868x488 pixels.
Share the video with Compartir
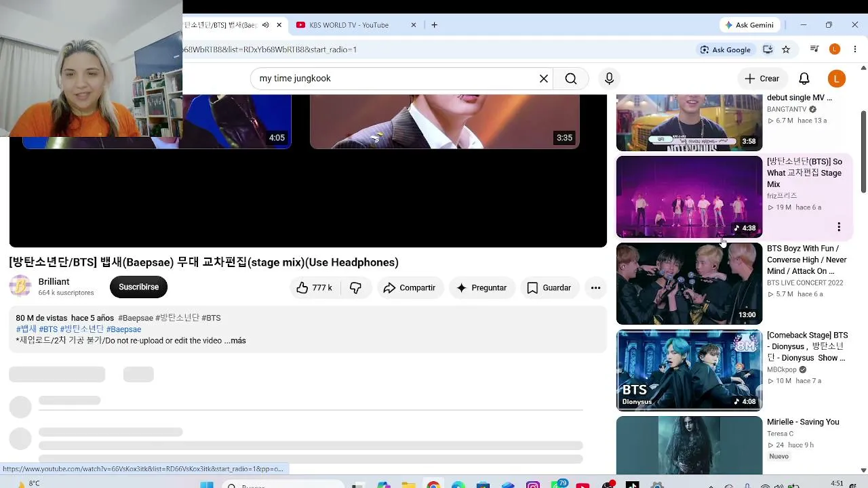coord(410,288)
